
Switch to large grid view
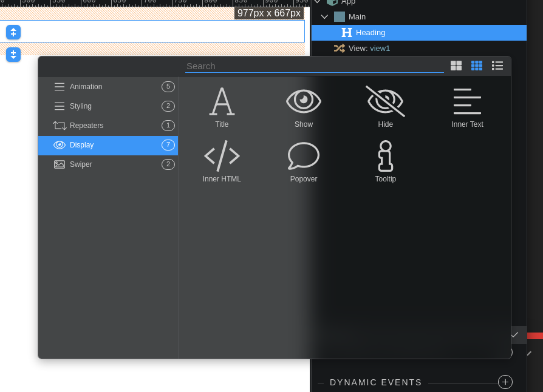point(456,66)
